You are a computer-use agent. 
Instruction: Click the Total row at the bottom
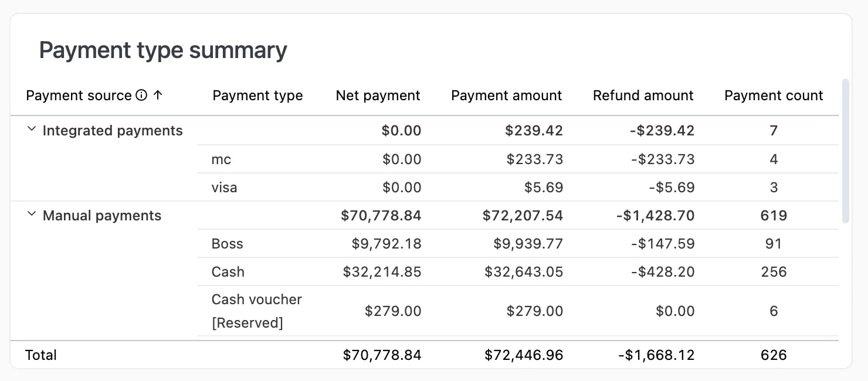[x=40, y=355]
